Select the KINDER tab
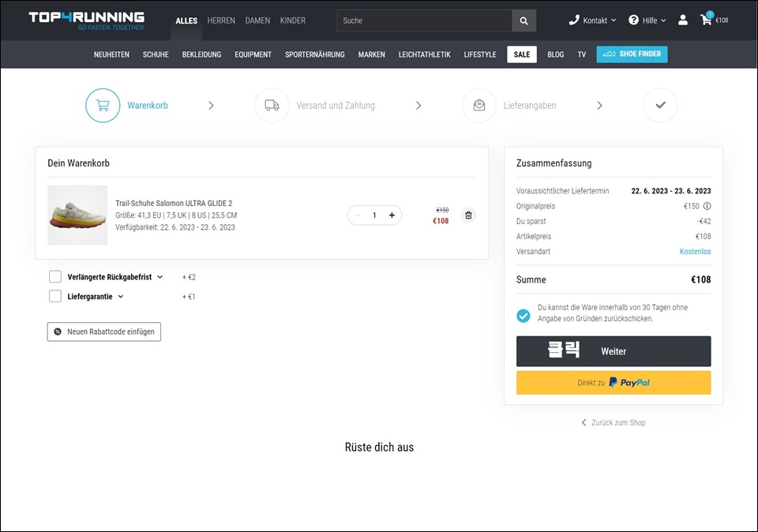The height and width of the screenshot is (532, 758). (x=292, y=21)
